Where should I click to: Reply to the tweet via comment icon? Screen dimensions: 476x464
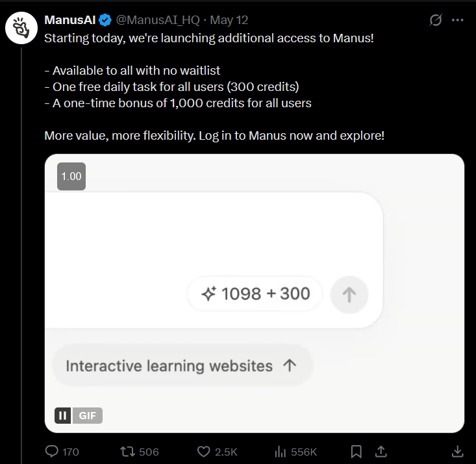tap(51, 451)
